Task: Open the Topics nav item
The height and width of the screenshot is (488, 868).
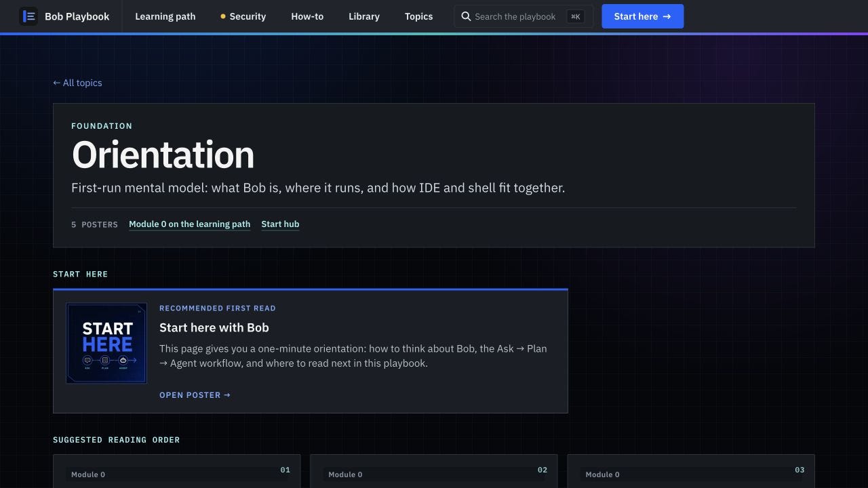Action: [x=418, y=16]
